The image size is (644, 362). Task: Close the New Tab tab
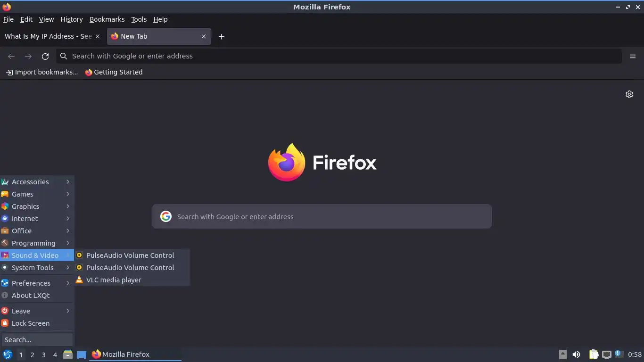click(x=204, y=36)
